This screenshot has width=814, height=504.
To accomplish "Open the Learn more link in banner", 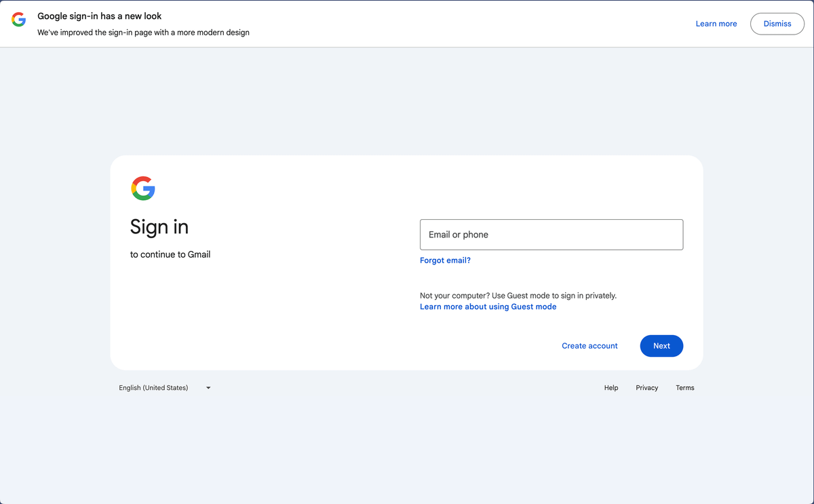I will pos(716,24).
